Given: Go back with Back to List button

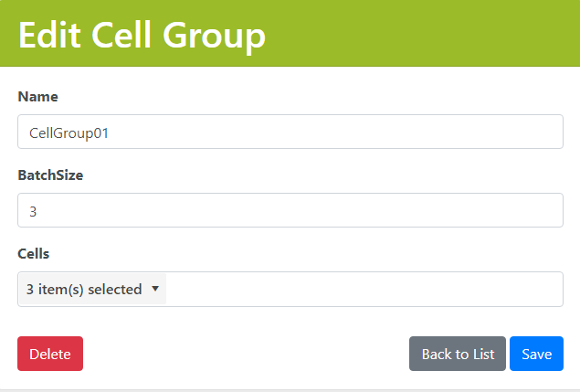Looking at the screenshot, I should (x=458, y=354).
